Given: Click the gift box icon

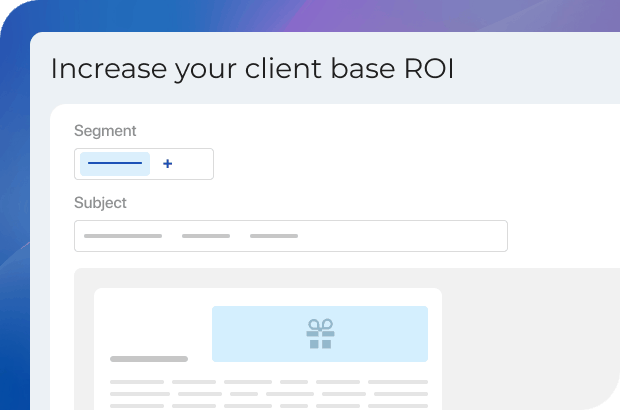Looking at the screenshot, I should 320,334.
